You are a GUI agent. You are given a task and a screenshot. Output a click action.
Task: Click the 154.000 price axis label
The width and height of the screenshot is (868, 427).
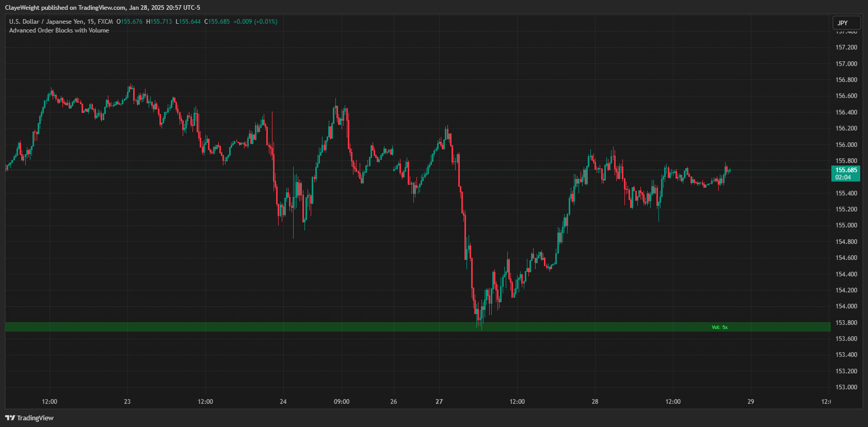pyautogui.click(x=846, y=306)
